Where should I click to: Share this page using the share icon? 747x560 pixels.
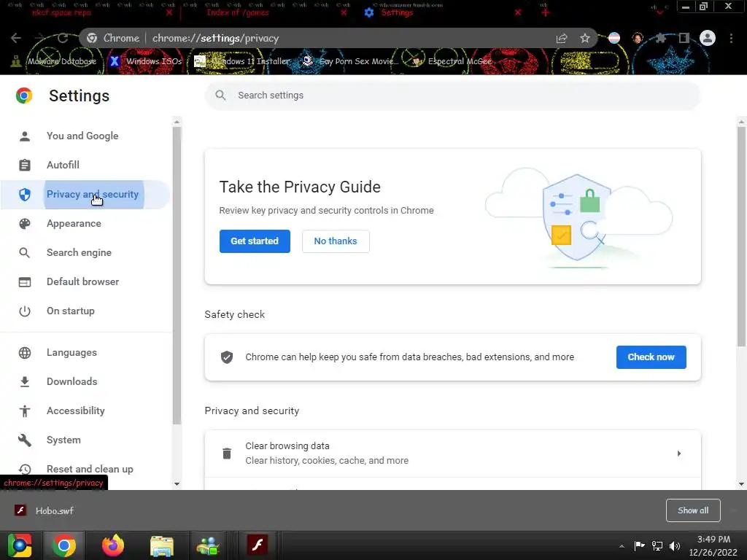coord(562,38)
